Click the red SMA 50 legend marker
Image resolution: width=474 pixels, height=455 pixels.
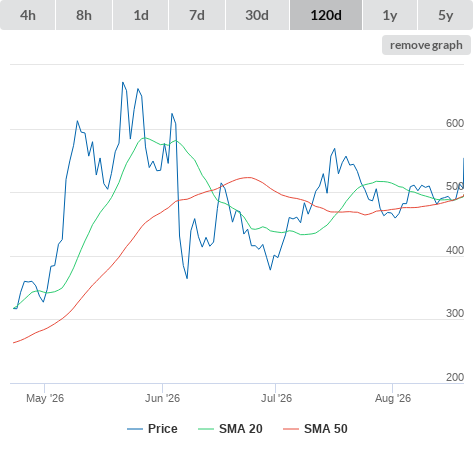[291, 429]
